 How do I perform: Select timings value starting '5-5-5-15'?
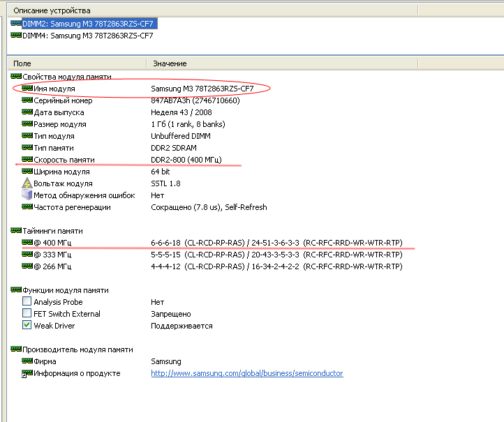276,255
